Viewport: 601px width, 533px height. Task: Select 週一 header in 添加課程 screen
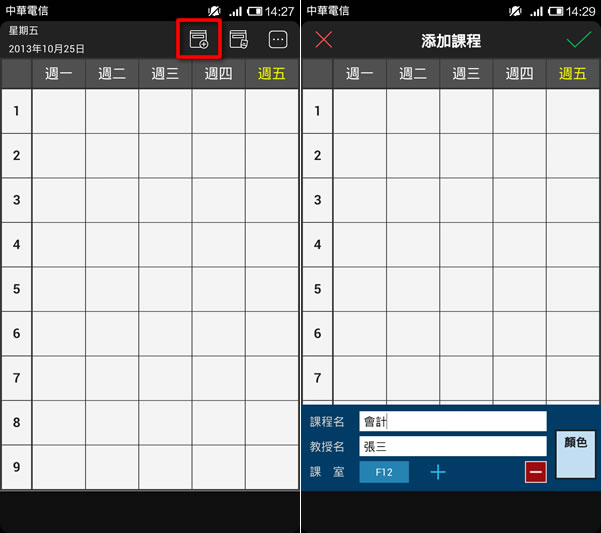tap(360, 73)
